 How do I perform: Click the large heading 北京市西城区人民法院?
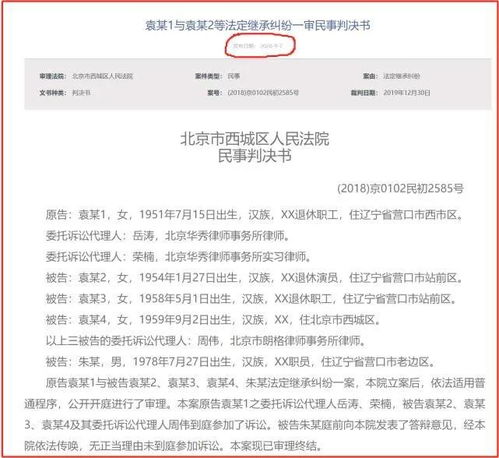coord(255,139)
